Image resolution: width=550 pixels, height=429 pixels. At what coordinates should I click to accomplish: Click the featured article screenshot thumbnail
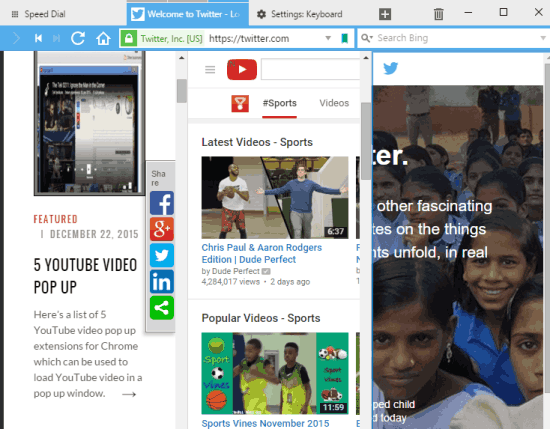(x=89, y=123)
